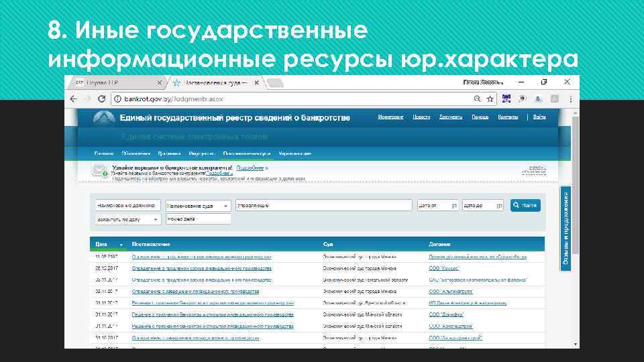This screenshot has height=362, width=644.
Task: Bookmark this page with the star icon
Action: tap(490, 99)
